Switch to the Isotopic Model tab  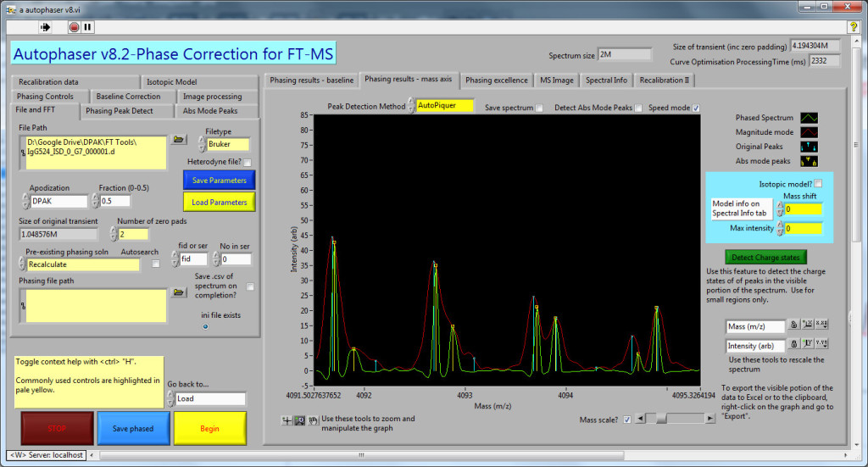click(199, 82)
